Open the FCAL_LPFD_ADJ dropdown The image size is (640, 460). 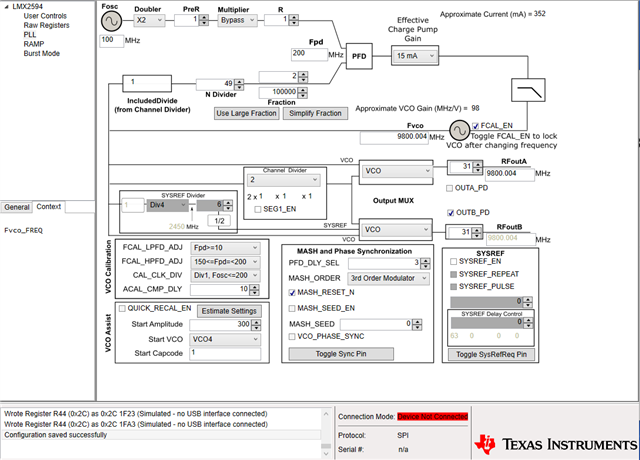[225, 248]
